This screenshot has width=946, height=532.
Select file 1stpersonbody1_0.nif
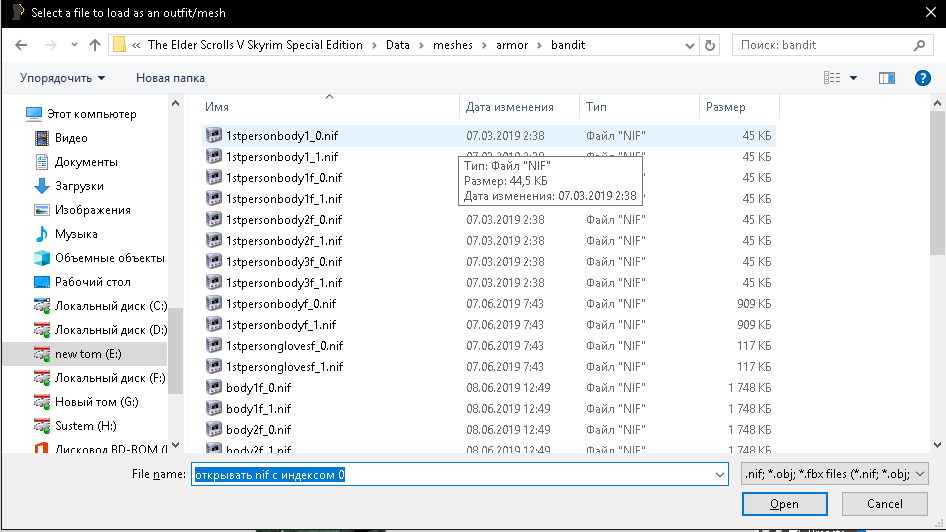[283, 134]
